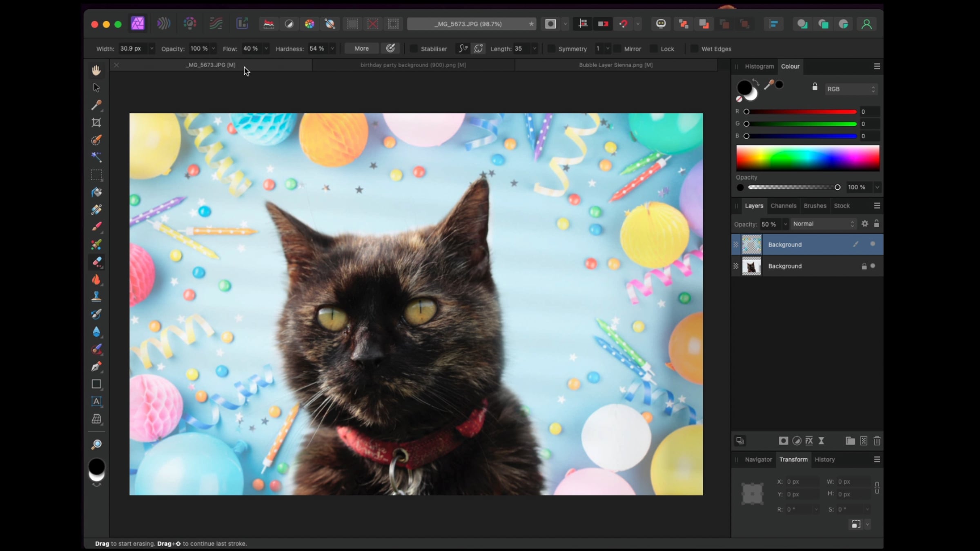The width and height of the screenshot is (980, 551).
Task: Select the Zoom magnifier tool
Action: [x=96, y=444]
